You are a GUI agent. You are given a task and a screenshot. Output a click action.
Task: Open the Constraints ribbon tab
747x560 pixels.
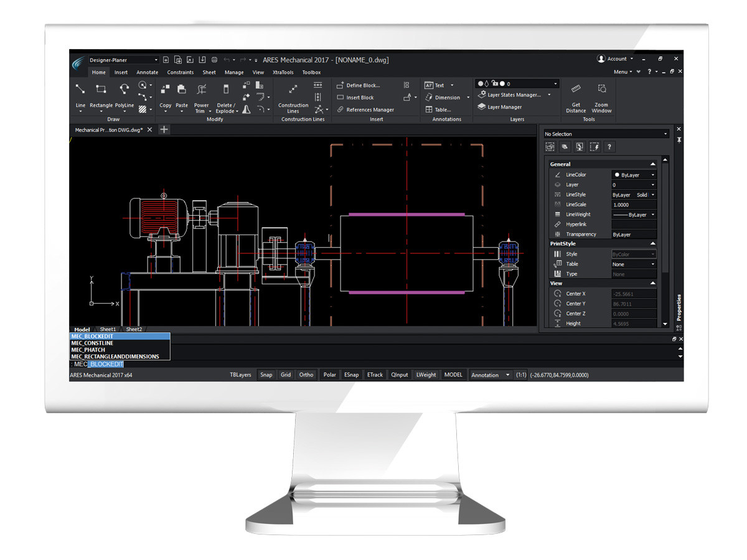coord(181,72)
